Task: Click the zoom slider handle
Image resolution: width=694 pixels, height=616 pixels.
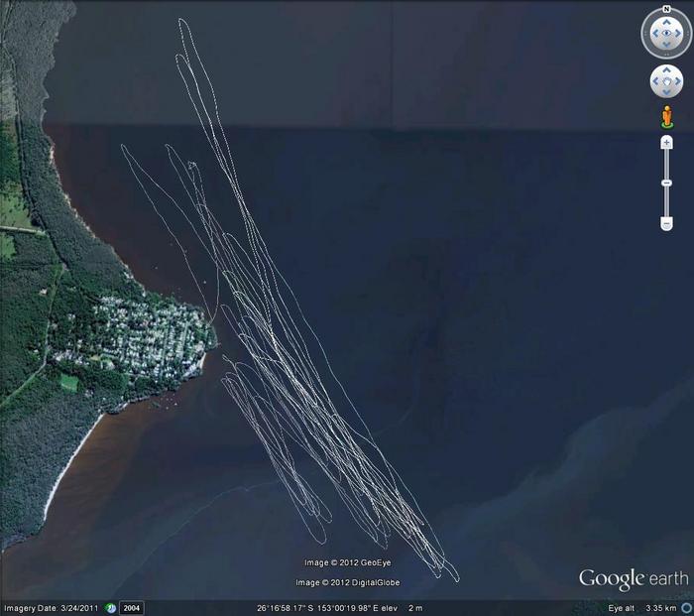Action: tap(666, 183)
